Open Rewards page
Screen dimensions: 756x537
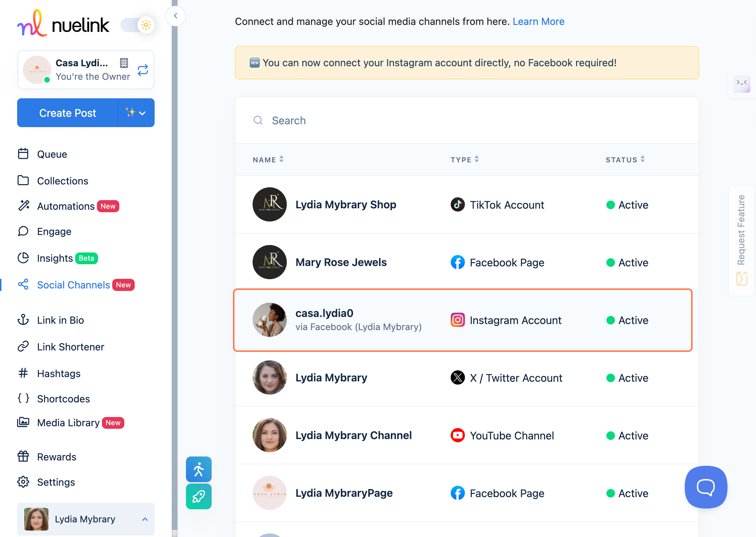57,457
